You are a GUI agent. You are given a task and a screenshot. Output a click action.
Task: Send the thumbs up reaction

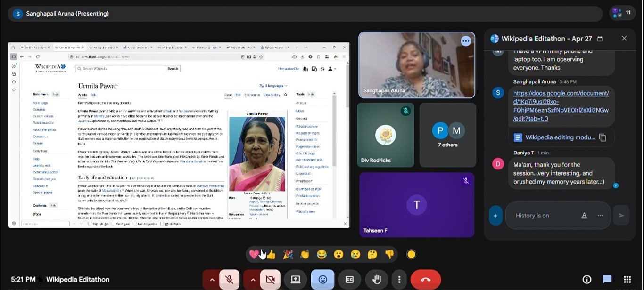(271, 254)
